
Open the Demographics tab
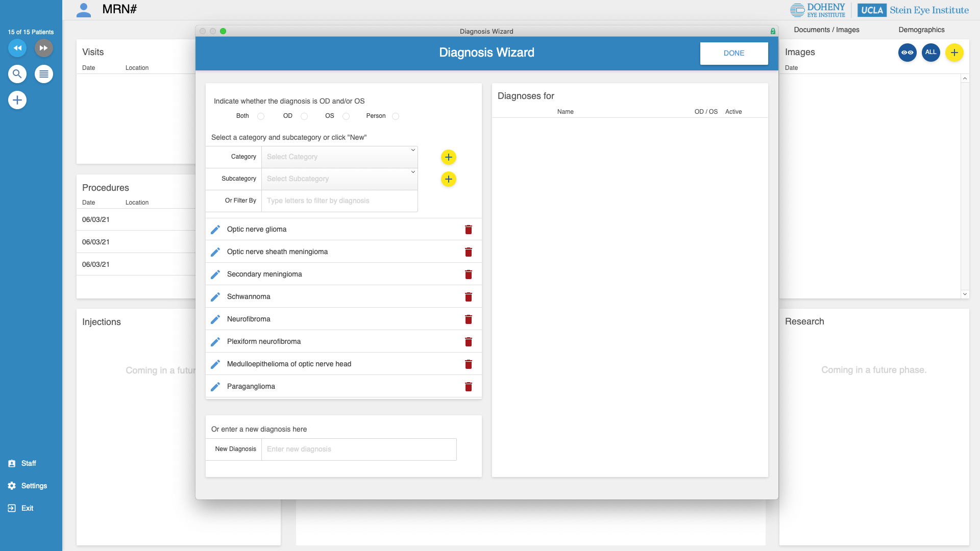click(x=921, y=30)
